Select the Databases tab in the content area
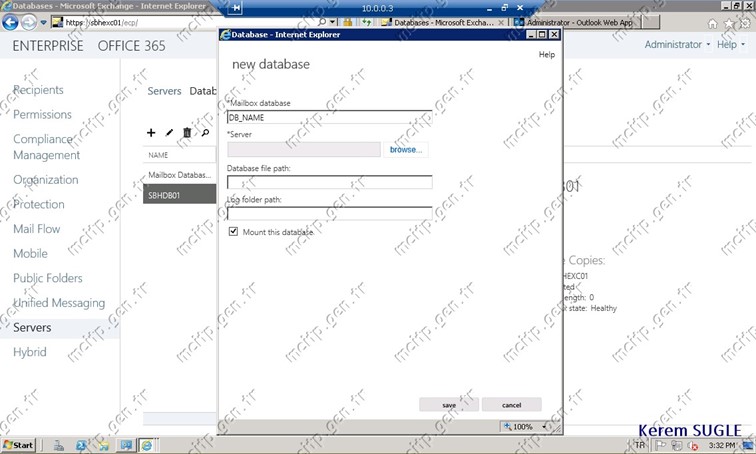This screenshot has width=756, height=454. point(202,91)
